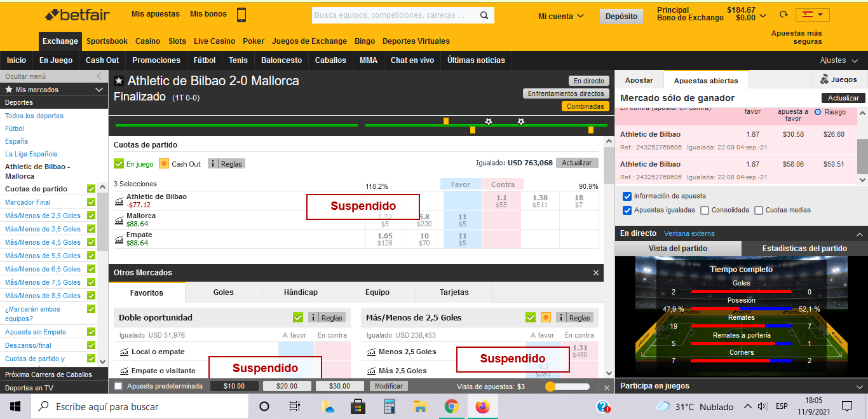The height and width of the screenshot is (419, 868).
Task: Open graph icon for Local o empate
Action: click(x=123, y=352)
